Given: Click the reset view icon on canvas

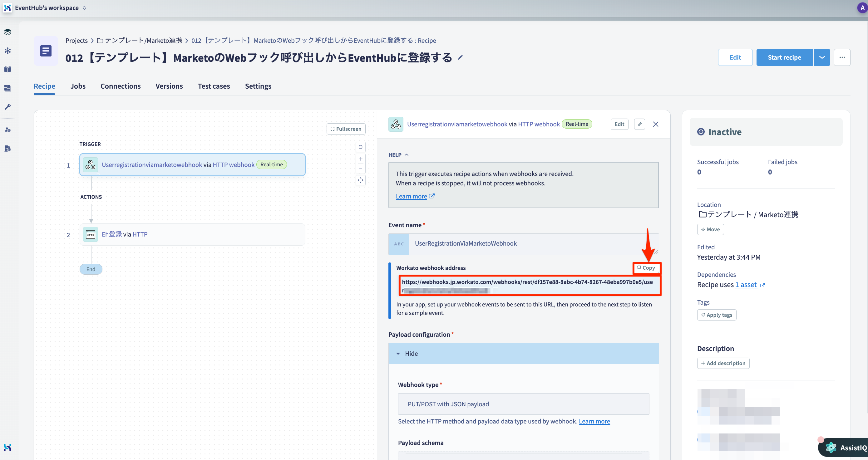Looking at the screenshot, I should pos(361,147).
